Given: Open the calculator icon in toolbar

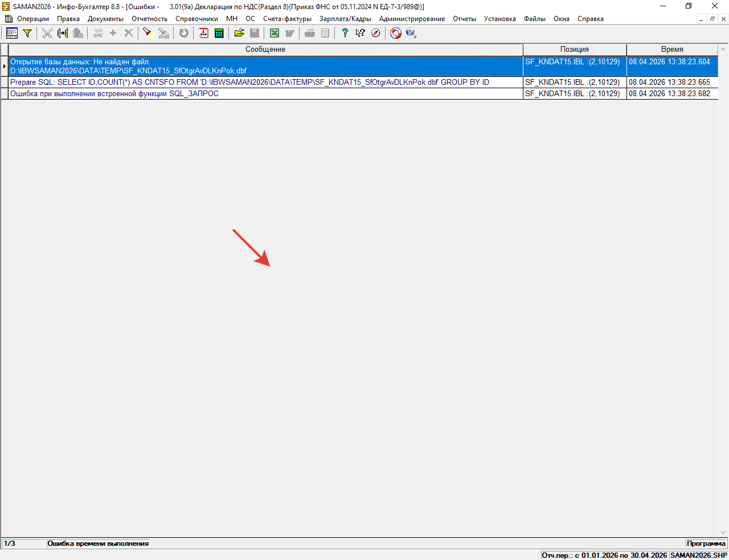Looking at the screenshot, I should pos(219,33).
